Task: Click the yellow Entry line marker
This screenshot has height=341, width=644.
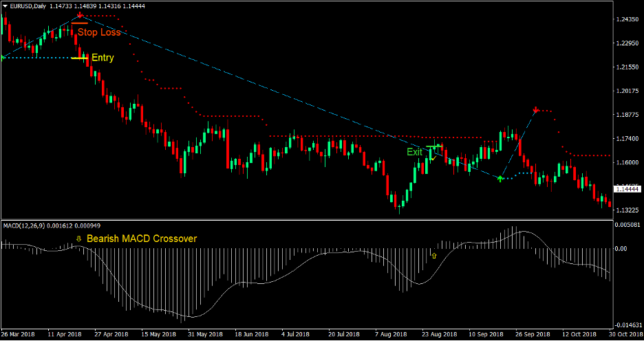Action: [x=80, y=58]
